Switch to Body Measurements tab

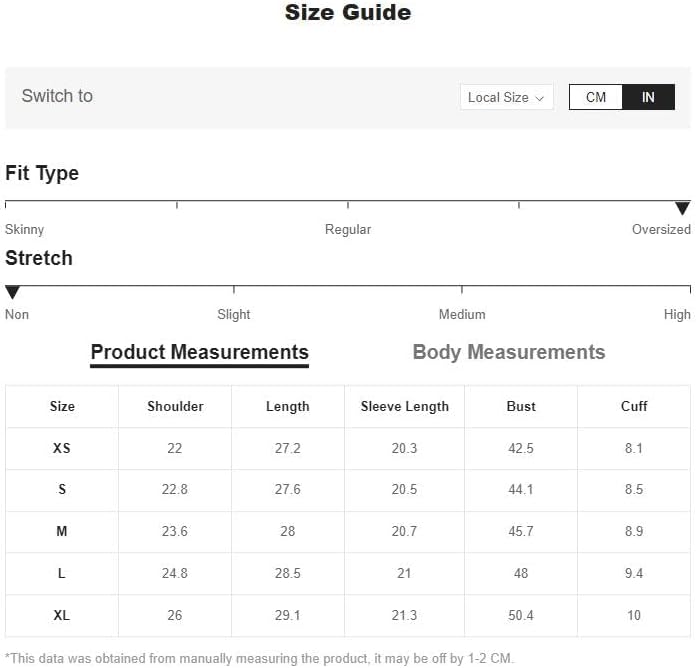click(x=509, y=352)
